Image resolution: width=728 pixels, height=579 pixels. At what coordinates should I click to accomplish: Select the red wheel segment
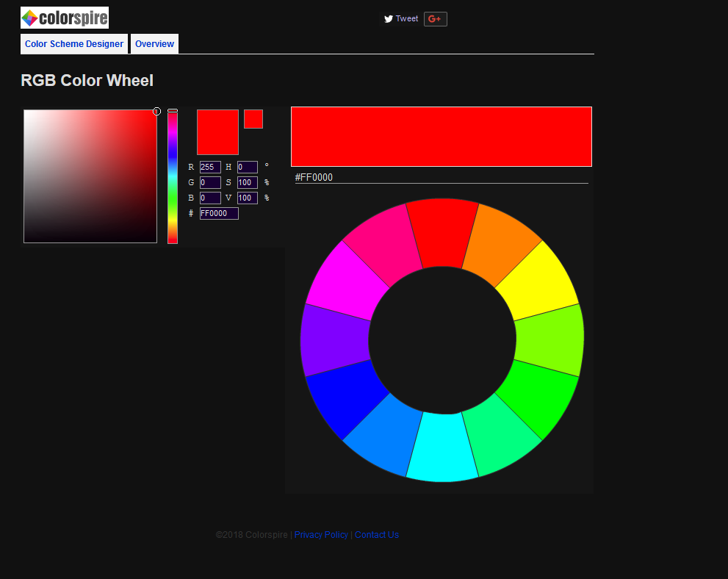coord(442,233)
